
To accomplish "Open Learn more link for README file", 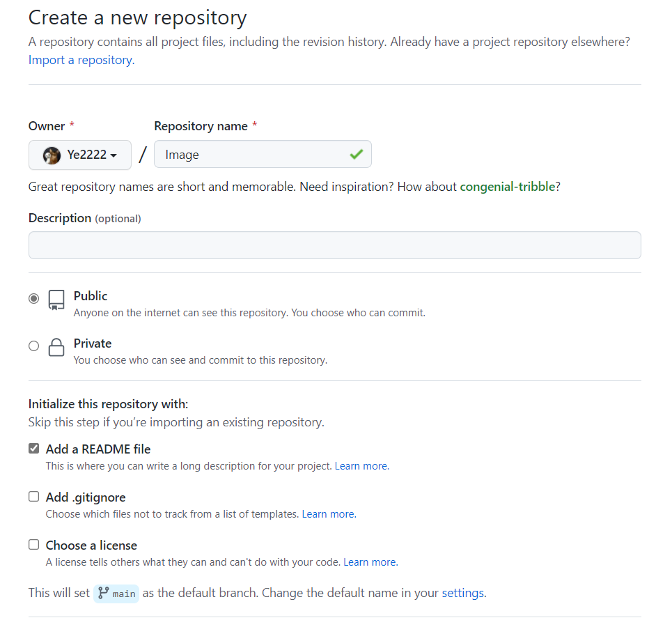I will 361,466.
